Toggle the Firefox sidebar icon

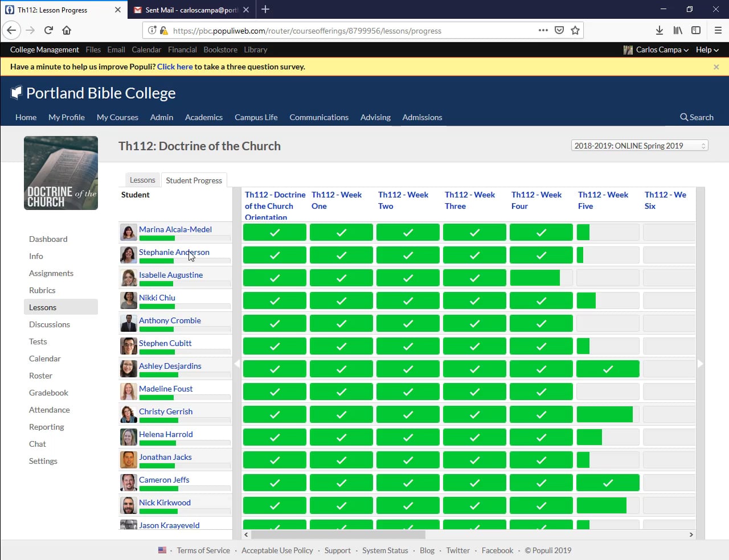click(696, 30)
